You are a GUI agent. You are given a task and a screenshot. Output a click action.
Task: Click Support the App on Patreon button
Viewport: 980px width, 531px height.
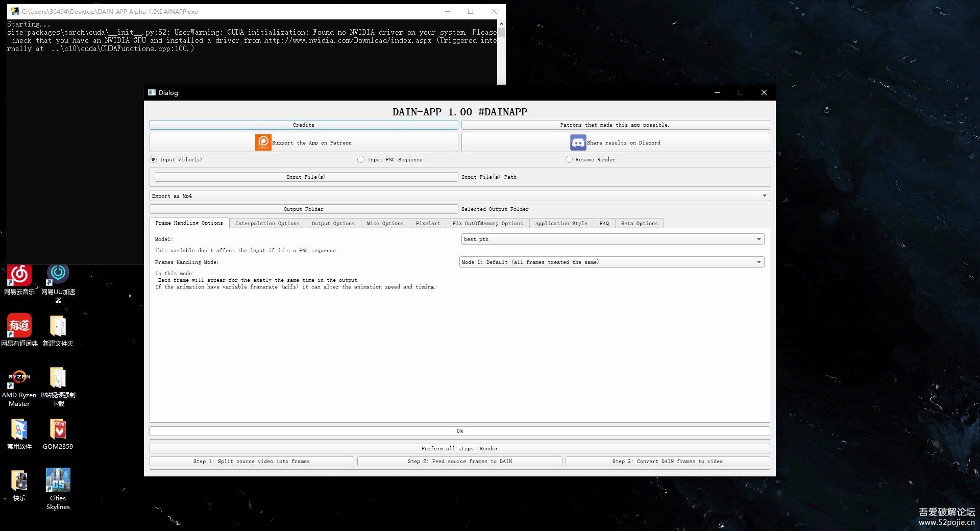click(x=304, y=142)
